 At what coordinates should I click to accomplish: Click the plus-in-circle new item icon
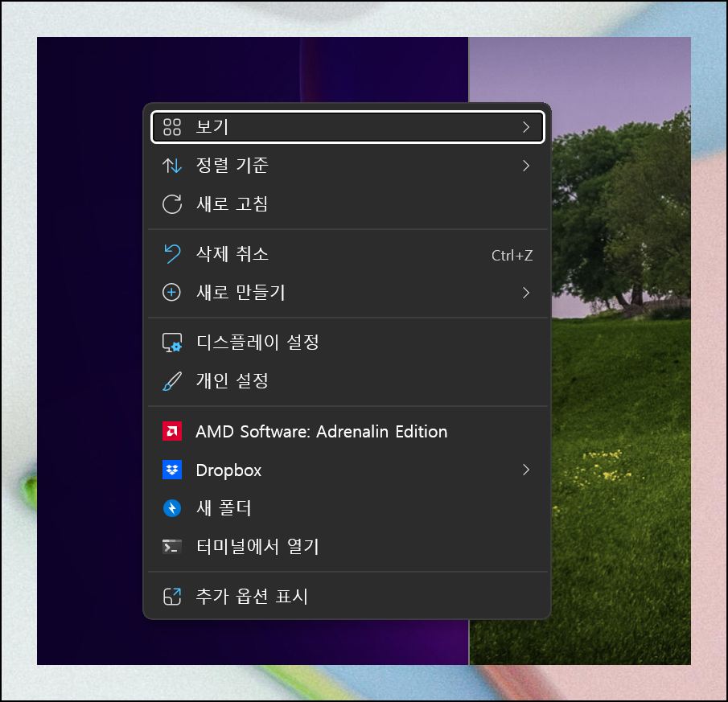pyautogui.click(x=172, y=293)
